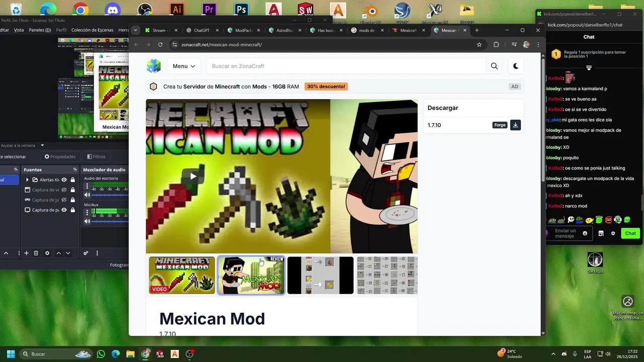Viewport: 644px width, 362px height.
Task: Switch to the ModPack browser tab
Action: click(243, 30)
